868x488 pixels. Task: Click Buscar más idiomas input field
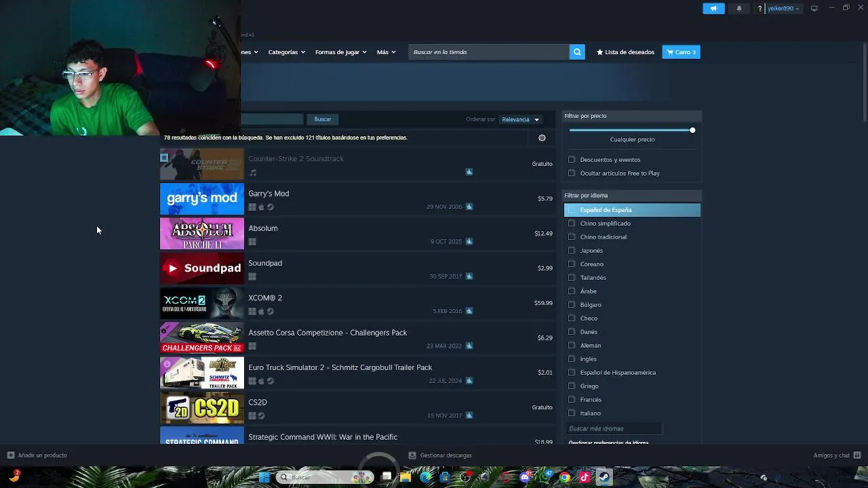[614, 428]
